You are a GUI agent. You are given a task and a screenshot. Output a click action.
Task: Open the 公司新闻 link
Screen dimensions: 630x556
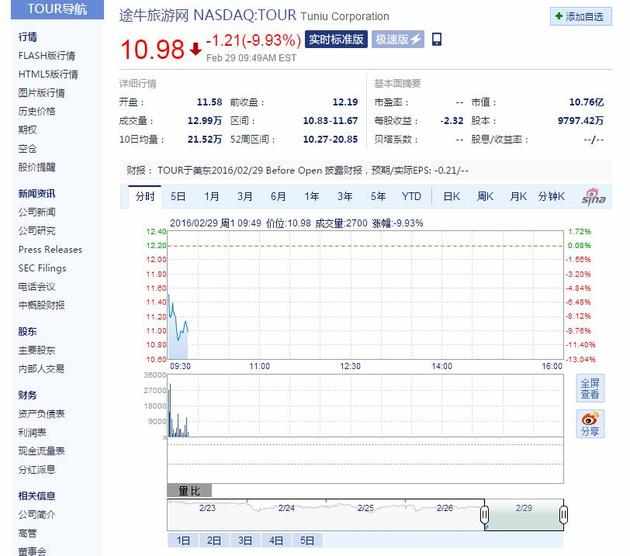pos(37,212)
